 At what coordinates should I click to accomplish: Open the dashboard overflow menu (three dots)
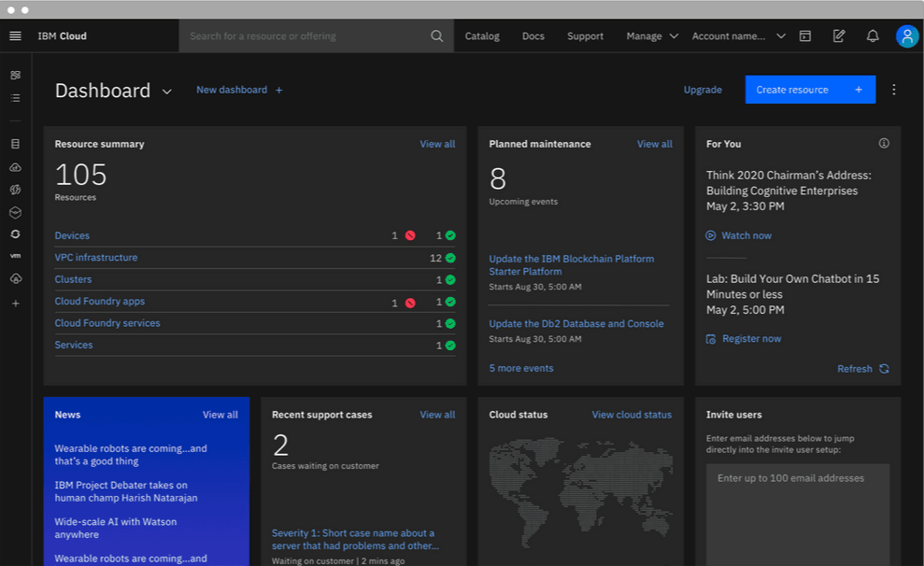click(893, 90)
